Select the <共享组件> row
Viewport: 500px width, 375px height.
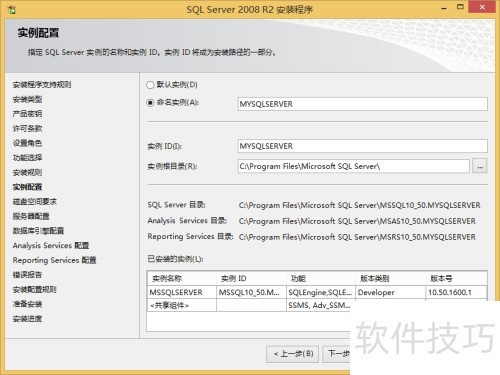click(x=249, y=305)
